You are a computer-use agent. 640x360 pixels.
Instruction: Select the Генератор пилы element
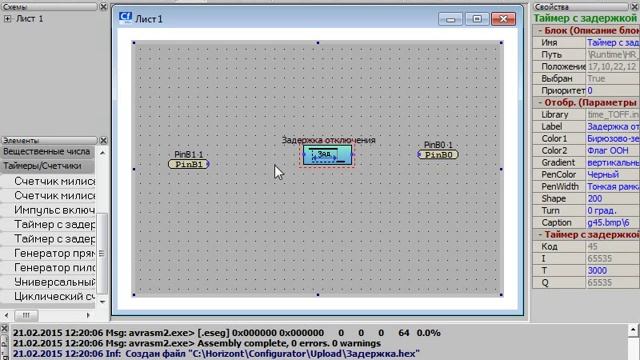pos(48,268)
